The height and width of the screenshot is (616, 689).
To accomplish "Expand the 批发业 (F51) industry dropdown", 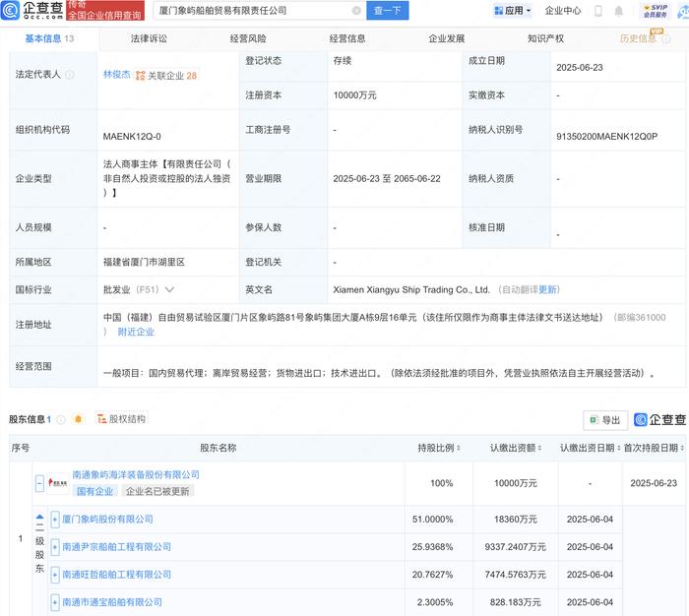I will click(x=169, y=289).
